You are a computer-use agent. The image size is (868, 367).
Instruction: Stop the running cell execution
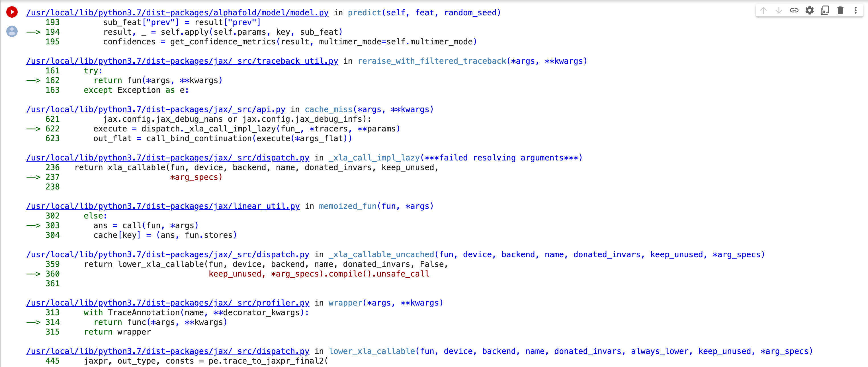pyautogui.click(x=12, y=12)
